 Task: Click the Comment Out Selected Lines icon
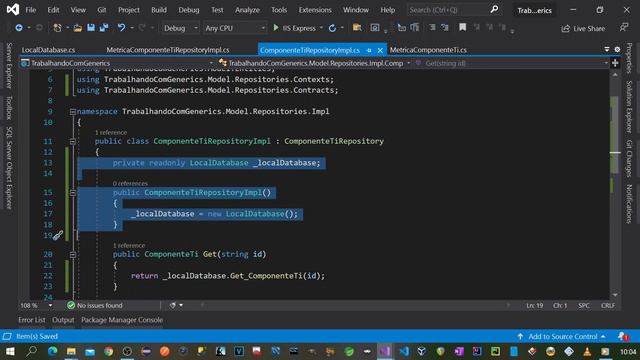(432, 27)
